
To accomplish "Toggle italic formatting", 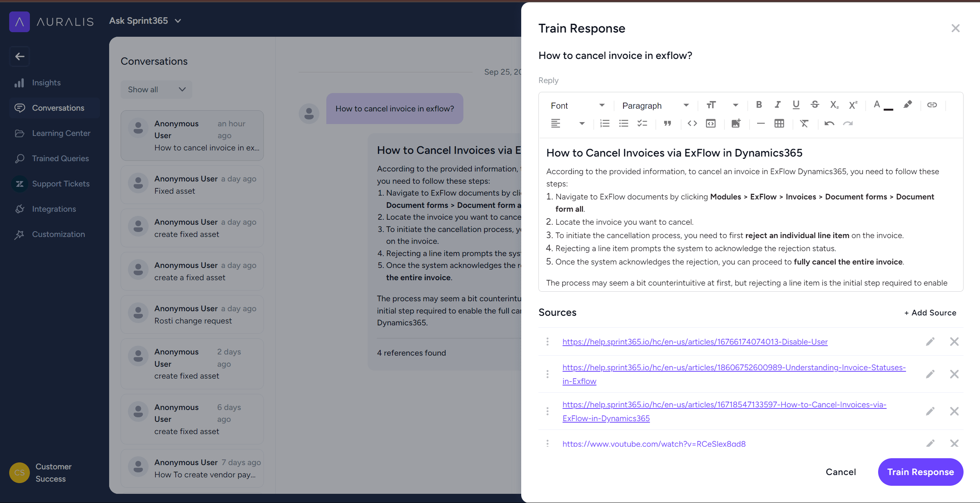I will [777, 105].
